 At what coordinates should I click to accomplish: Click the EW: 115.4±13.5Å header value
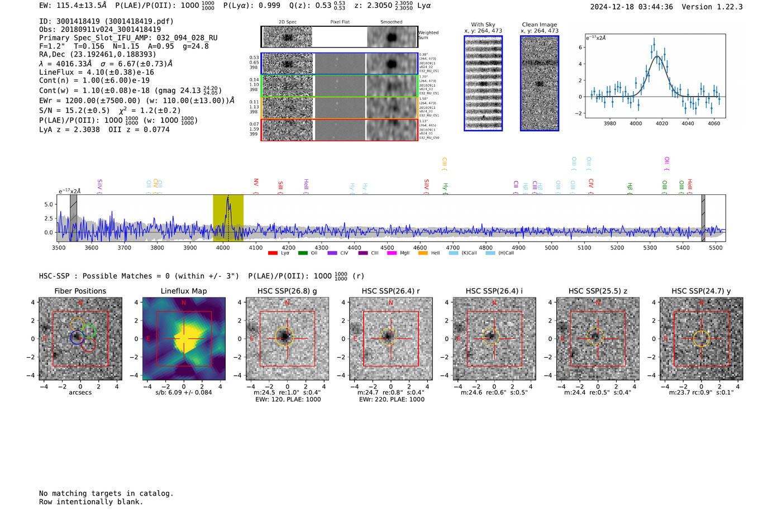point(72,6)
